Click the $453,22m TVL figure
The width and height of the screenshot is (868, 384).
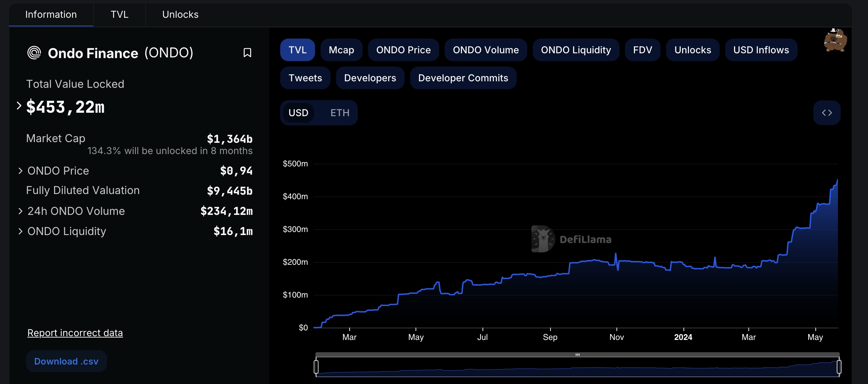pyautogui.click(x=65, y=107)
